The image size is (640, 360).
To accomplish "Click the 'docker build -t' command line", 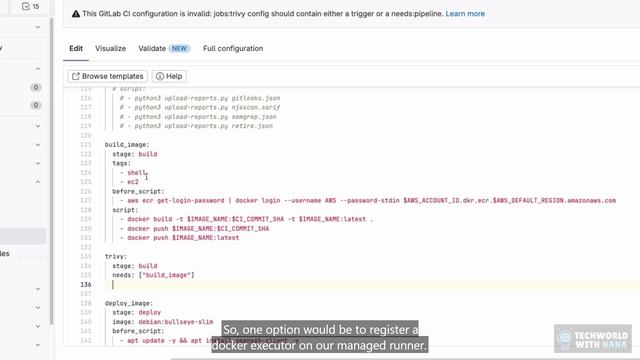I will 247,219.
